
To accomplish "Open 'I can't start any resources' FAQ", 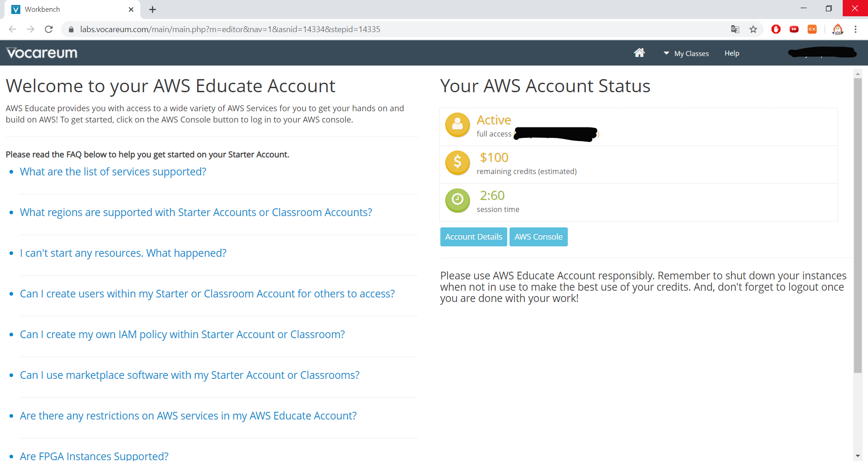I will [123, 253].
